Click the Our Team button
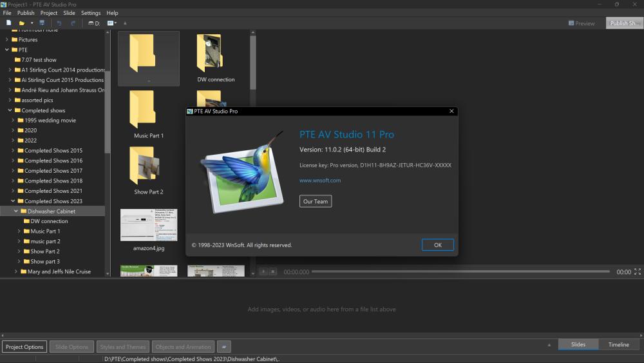This screenshot has height=363, width=644. coord(316,201)
